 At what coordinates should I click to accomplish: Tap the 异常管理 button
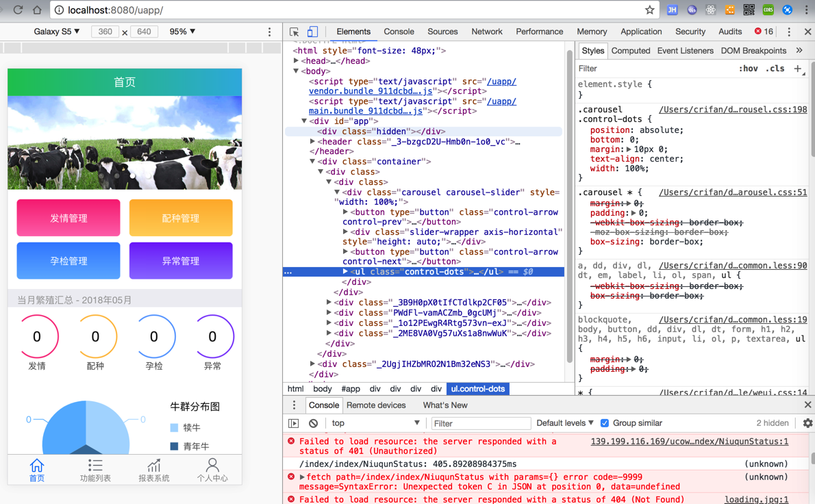pos(181,261)
